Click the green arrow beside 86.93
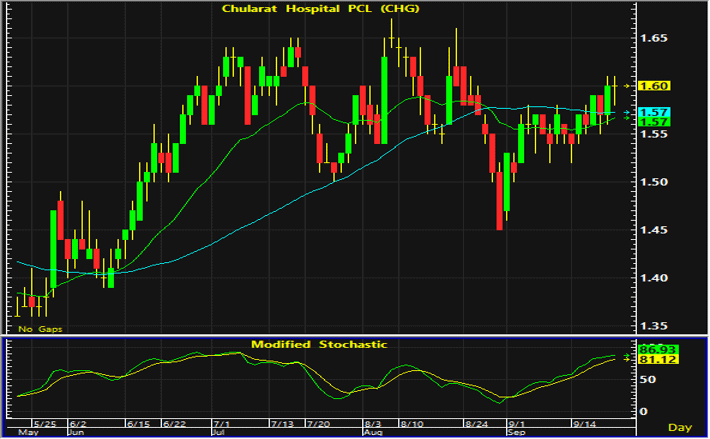Image resolution: width=710 pixels, height=439 pixels. click(627, 355)
